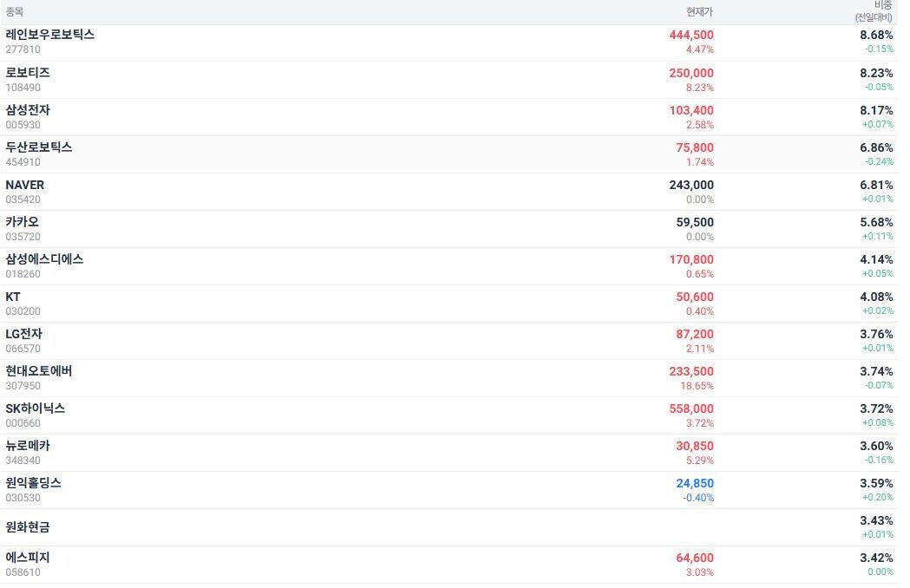This screenshot has width=910, height=588.
Task: Sort by the 비중 column header
Action: [883, 6]
